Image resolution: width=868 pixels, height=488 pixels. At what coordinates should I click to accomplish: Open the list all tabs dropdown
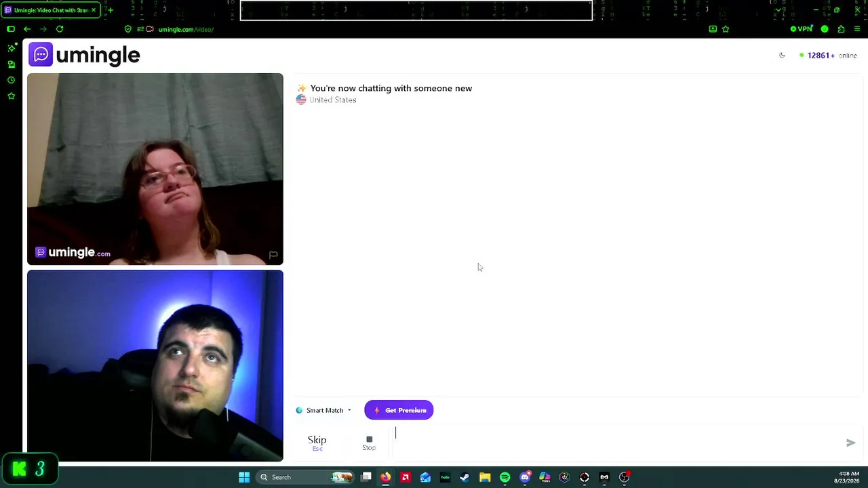[778, 10]
